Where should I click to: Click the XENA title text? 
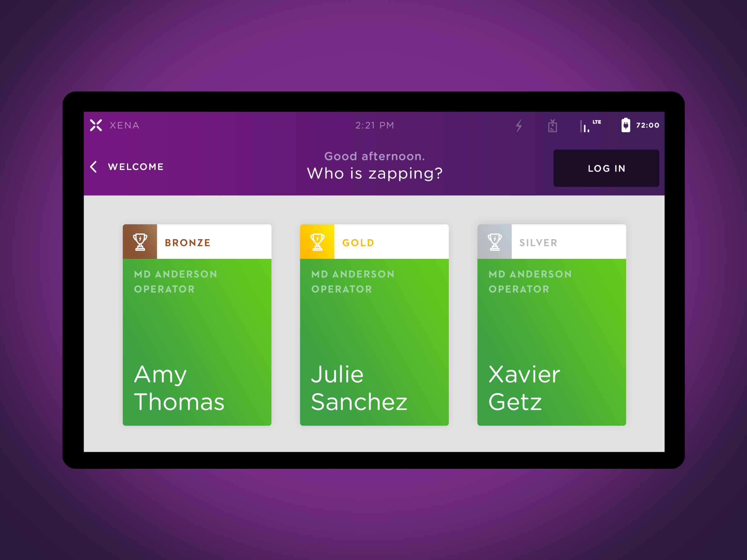125,126
